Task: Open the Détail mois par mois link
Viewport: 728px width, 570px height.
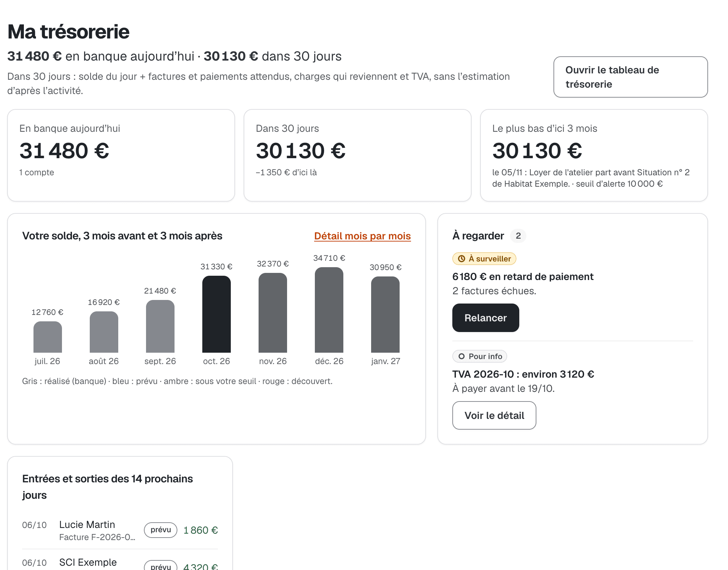Action: point(362,236)
